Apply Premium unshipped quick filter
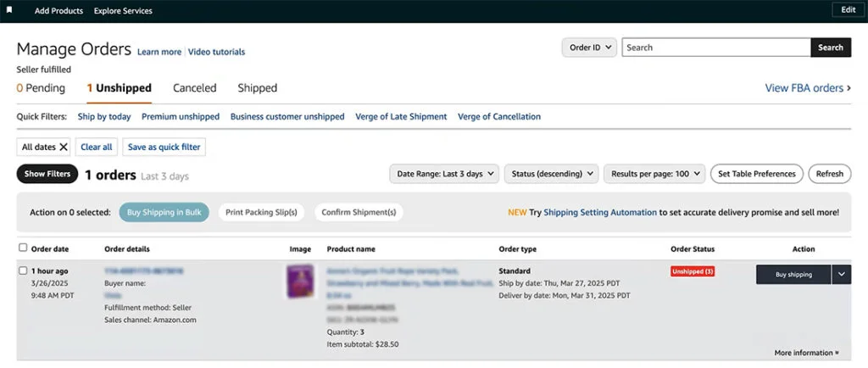The height and width of the screenshot is (368, 868). 181,117
